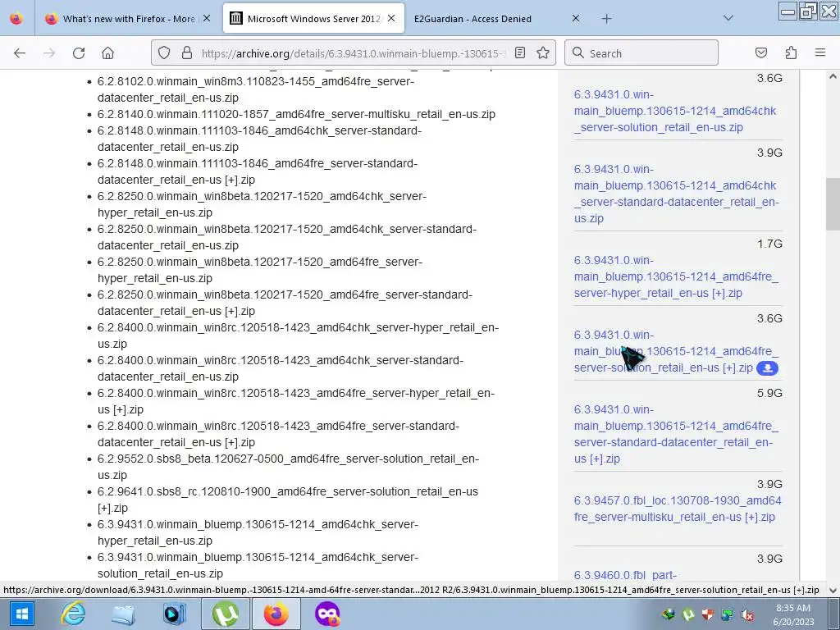This screenshot has width=840, height=630.
Task: Select 6.2.9552.0 sbs8_beta server-solution entry
Action: pos(288,467)
